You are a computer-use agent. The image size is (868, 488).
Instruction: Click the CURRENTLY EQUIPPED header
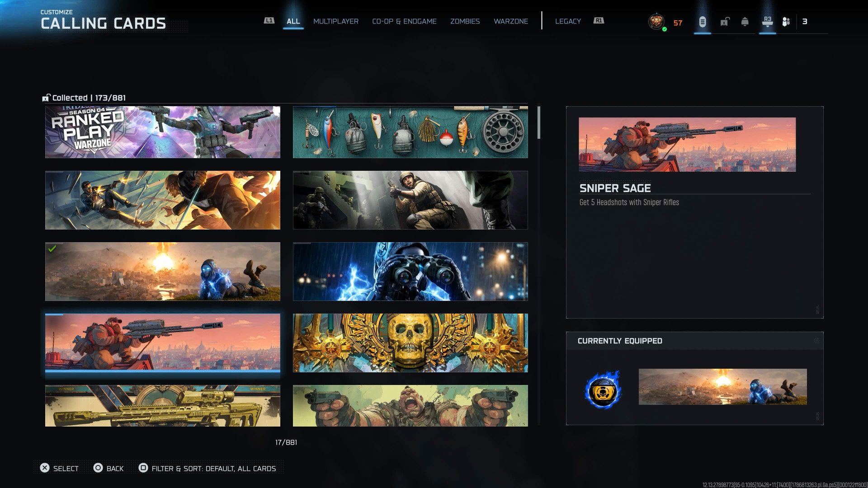[620, 341]
